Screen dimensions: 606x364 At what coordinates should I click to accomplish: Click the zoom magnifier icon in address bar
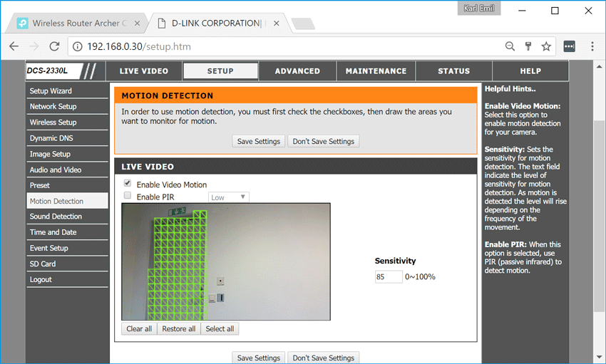pos(510,46)
